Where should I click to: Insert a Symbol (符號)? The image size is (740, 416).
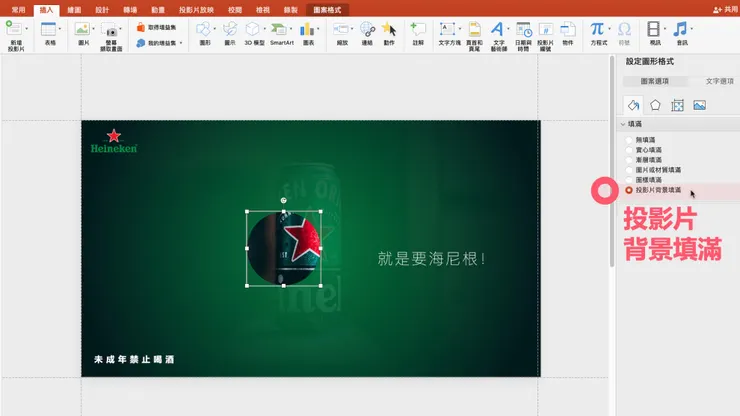tap(624, 34)
